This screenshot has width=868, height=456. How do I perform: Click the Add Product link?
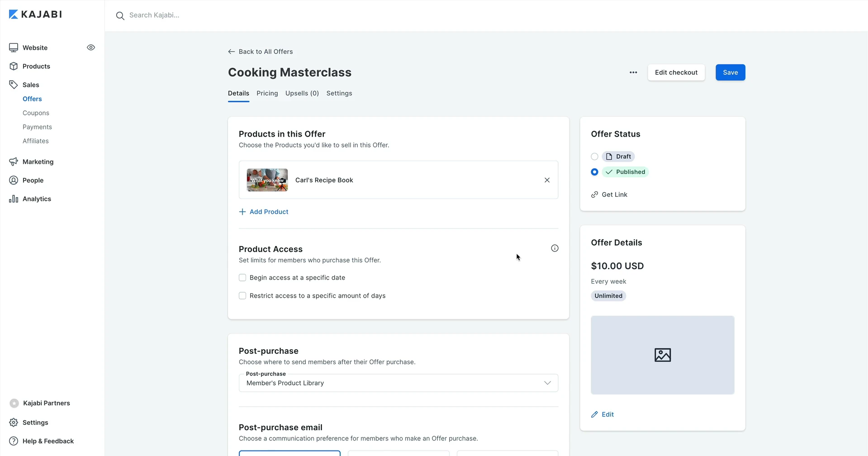[x=269, y=212]
